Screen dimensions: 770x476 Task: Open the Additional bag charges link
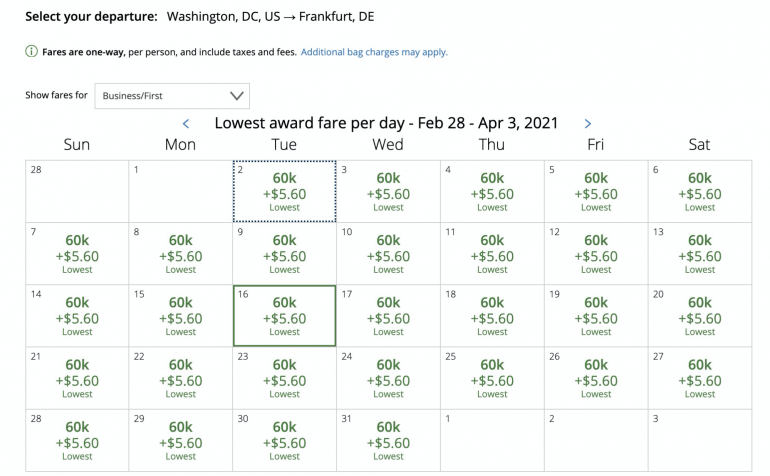tap(374, 52)
